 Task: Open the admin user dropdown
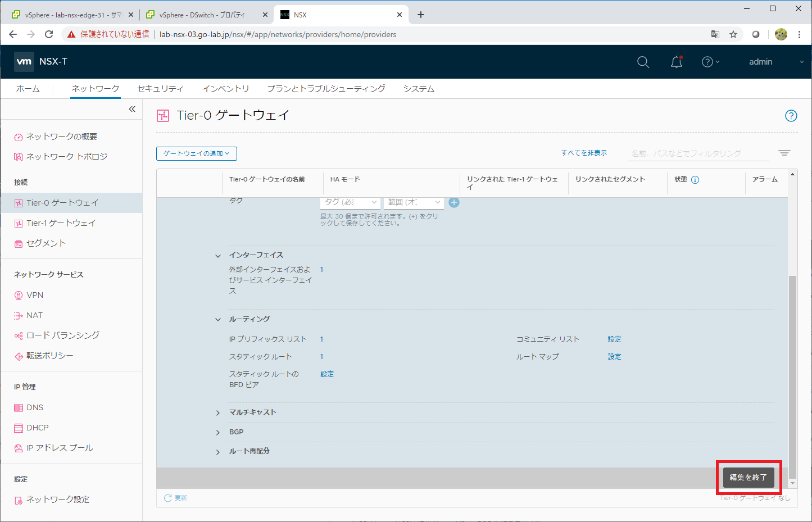[776, 62]
